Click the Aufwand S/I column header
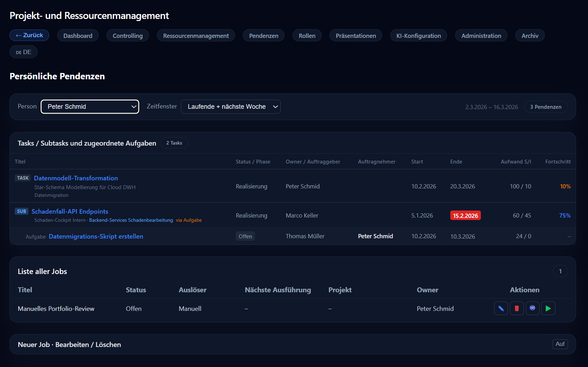588x367 pixels. click(516, 162)
